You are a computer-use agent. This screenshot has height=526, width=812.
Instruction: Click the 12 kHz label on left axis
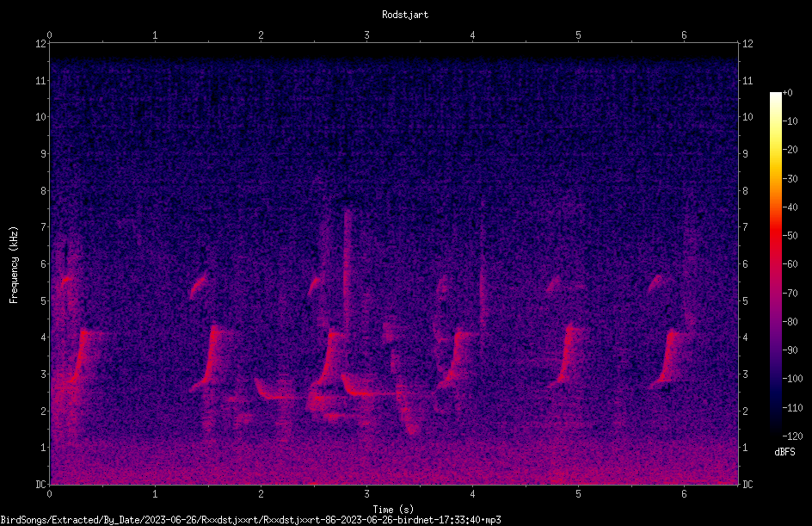pos(41,44)
